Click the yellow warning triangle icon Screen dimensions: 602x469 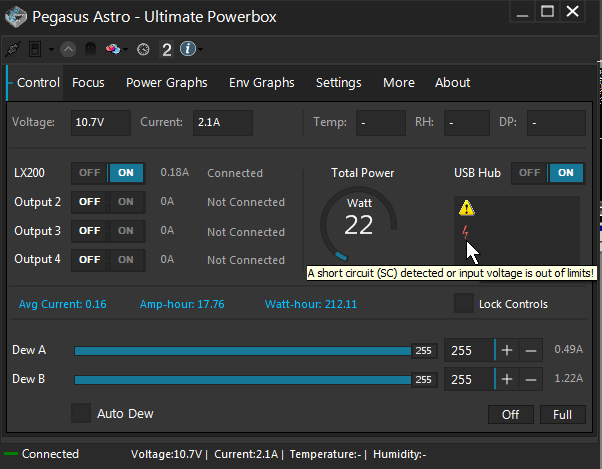(x=466, y=208)
